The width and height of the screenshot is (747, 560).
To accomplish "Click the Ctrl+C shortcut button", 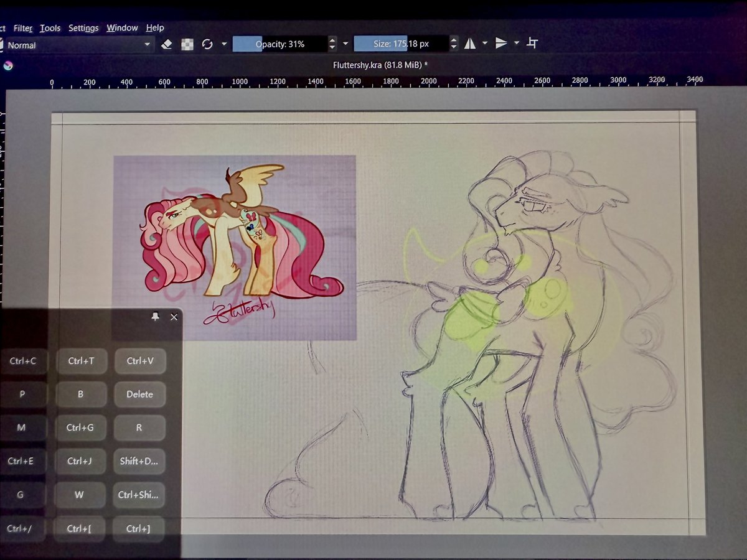I will 22,361.
